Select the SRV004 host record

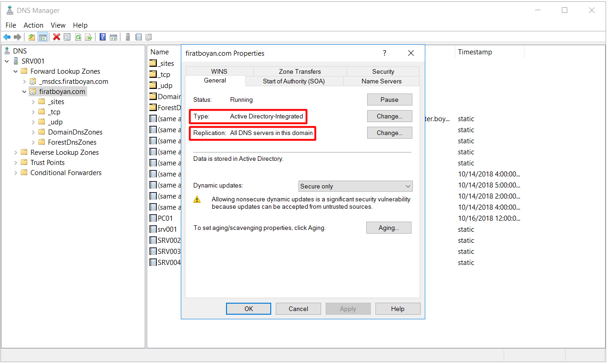[x=165, y=263]
